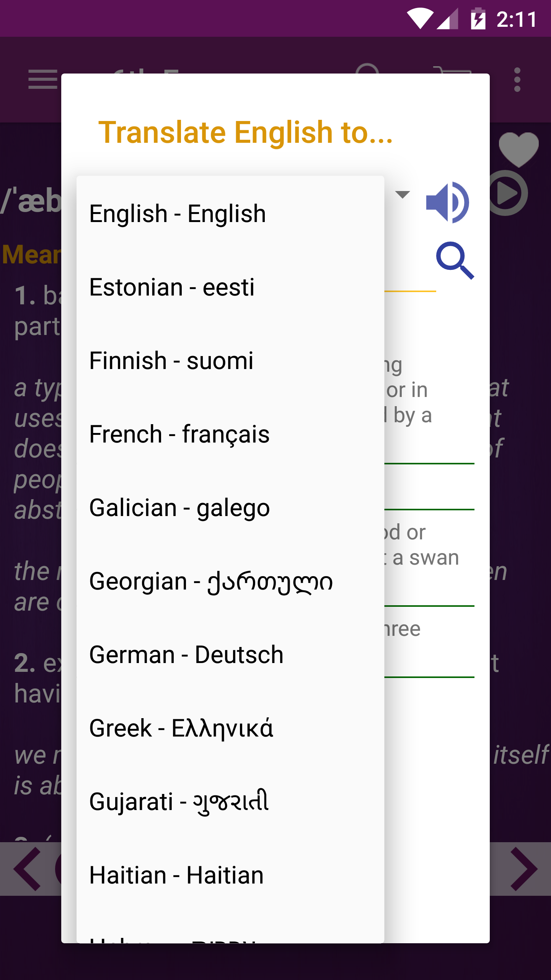
Task: Tap the next word right arrow
Action: pos(524,869)
